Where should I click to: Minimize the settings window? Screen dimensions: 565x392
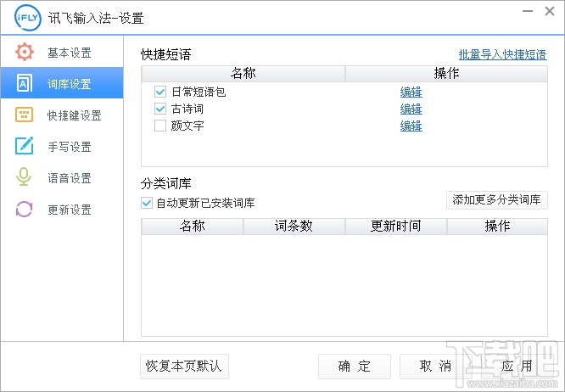click(528, 11)
